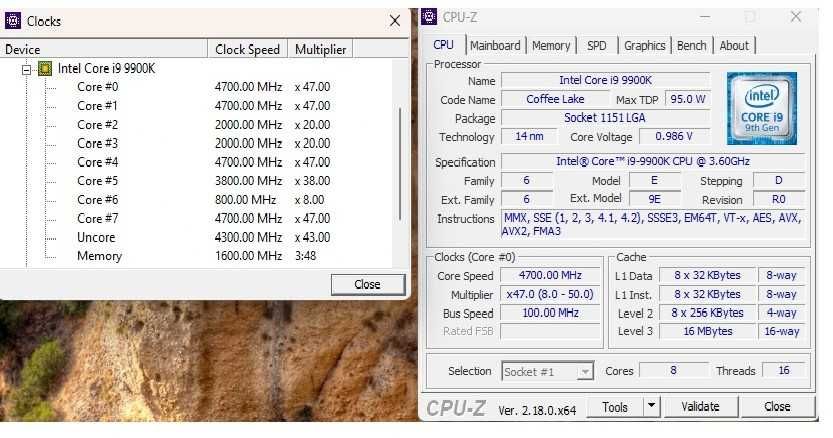Open the Graphics tab
The height and width of the screenshot is (438, 833).
pos(644,46)
